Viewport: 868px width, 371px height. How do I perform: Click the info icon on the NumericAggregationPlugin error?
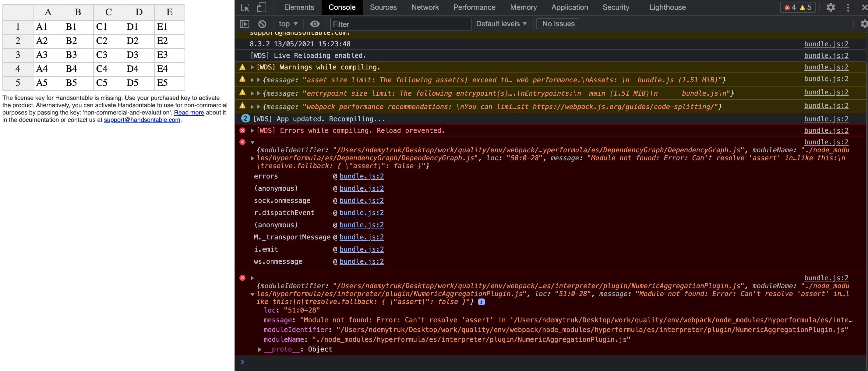481,302
